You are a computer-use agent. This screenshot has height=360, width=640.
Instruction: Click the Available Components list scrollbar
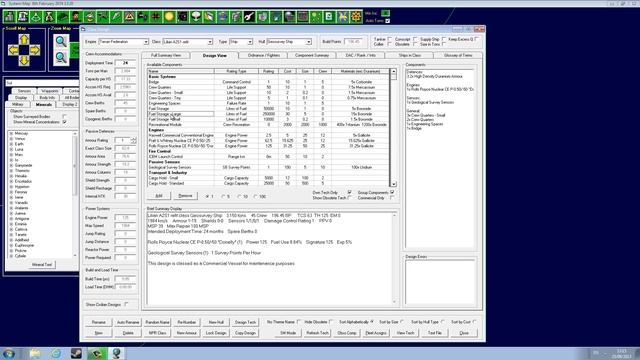pyautogui.click(x=393, y=128)
